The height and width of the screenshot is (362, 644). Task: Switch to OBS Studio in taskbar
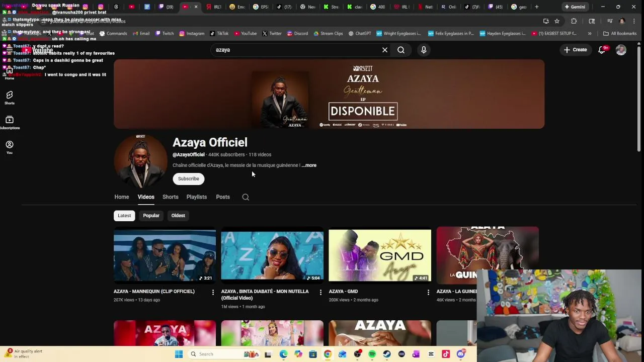[358, 354]
